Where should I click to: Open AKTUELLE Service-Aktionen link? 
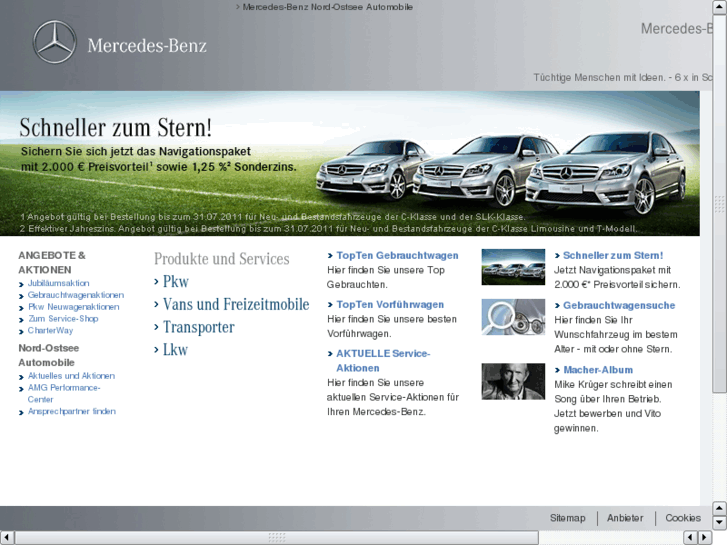(383, 361)
